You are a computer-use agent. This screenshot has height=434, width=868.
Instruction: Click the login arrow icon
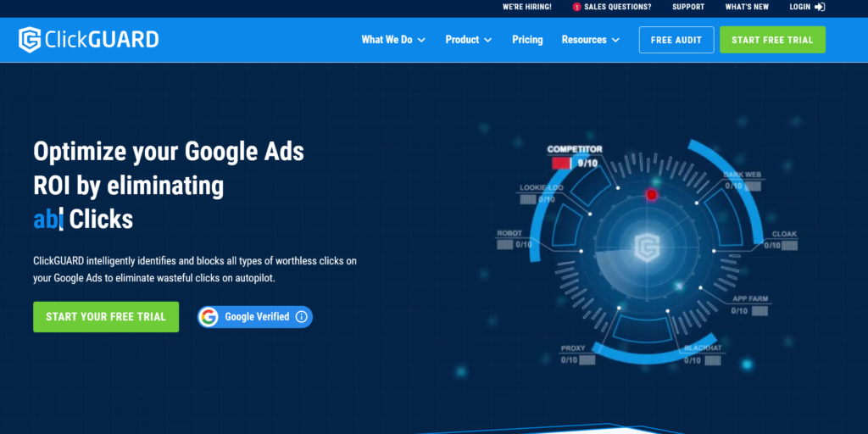[820, 7]
